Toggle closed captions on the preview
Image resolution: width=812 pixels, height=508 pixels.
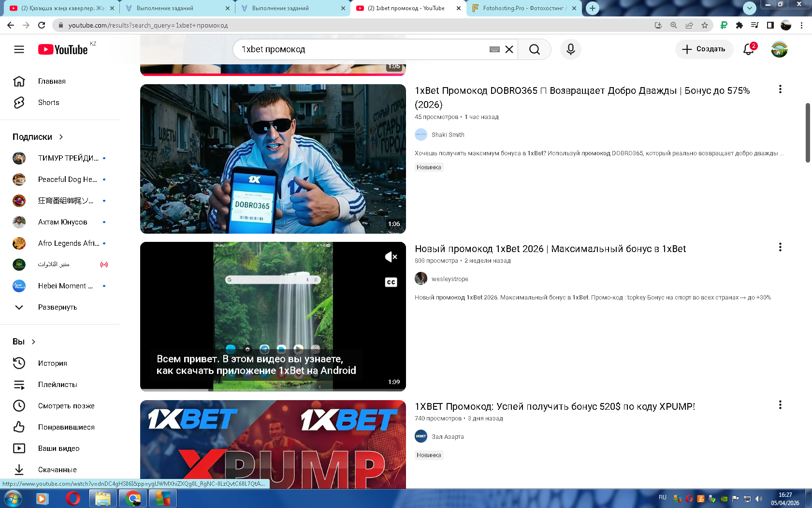[x=391, y=282]
